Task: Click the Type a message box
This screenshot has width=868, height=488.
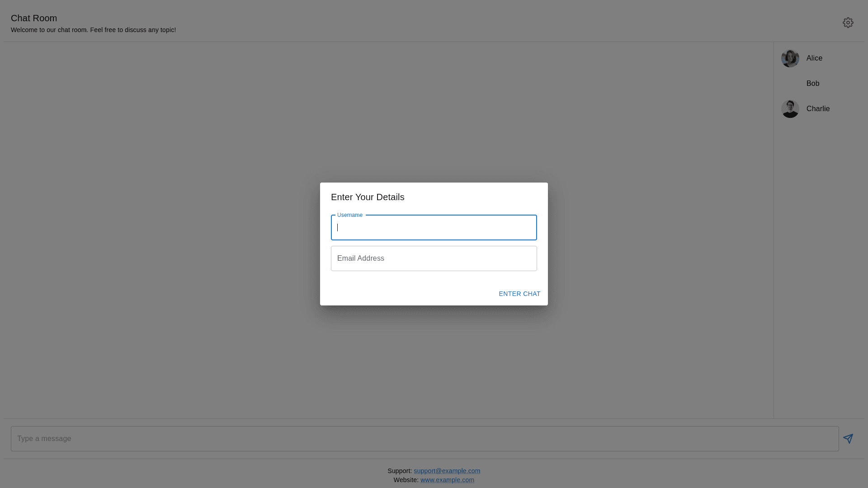Action: tap(425, 439)
